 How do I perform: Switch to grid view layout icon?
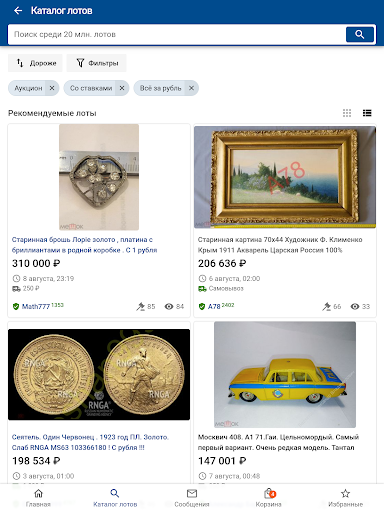(x=347, y=113)
